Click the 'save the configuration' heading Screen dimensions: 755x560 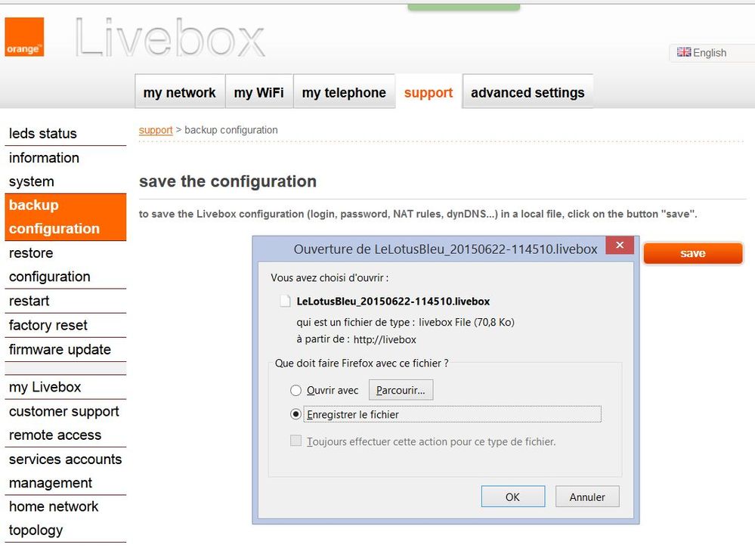tap(227, 181)
